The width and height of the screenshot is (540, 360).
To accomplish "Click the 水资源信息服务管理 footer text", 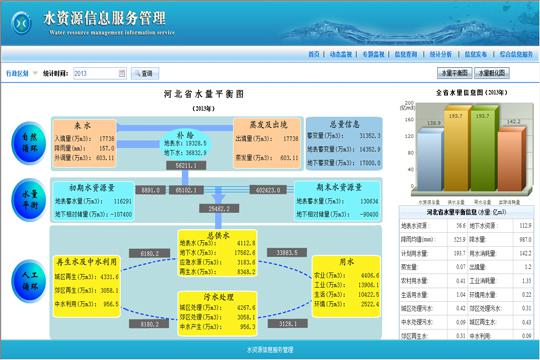I will click(x=270, y=350).
